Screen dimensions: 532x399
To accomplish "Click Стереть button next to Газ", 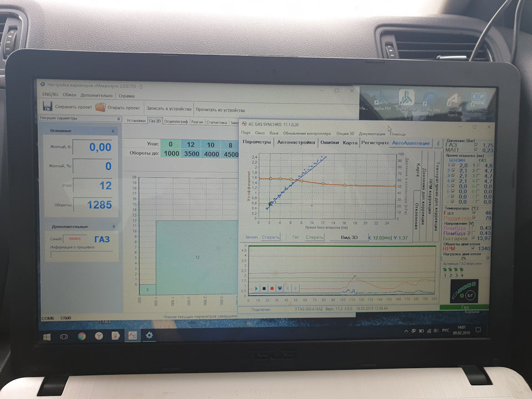I will coord(314,237).
